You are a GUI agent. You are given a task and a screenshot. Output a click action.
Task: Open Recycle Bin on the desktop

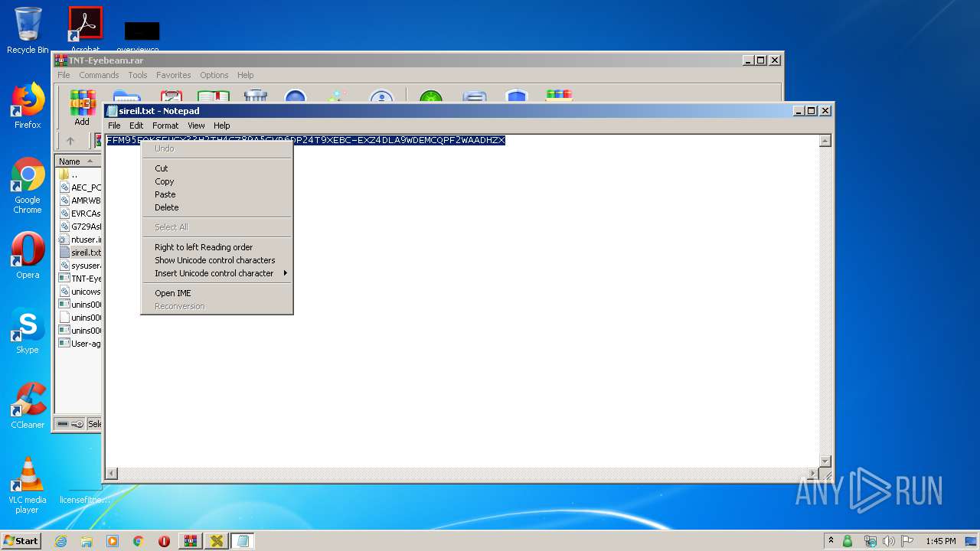pyautogui.click(x=28, y=31)
